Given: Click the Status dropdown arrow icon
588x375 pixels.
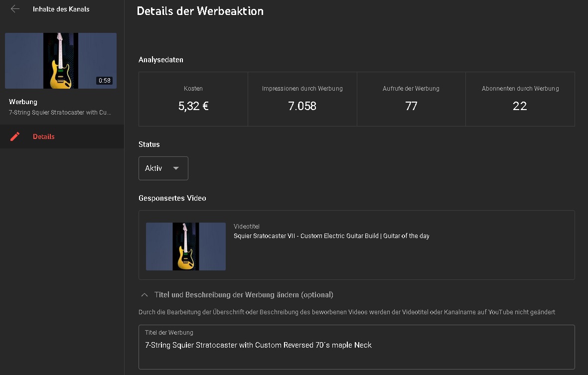Looking at the screenshot, I should (176, 168).
